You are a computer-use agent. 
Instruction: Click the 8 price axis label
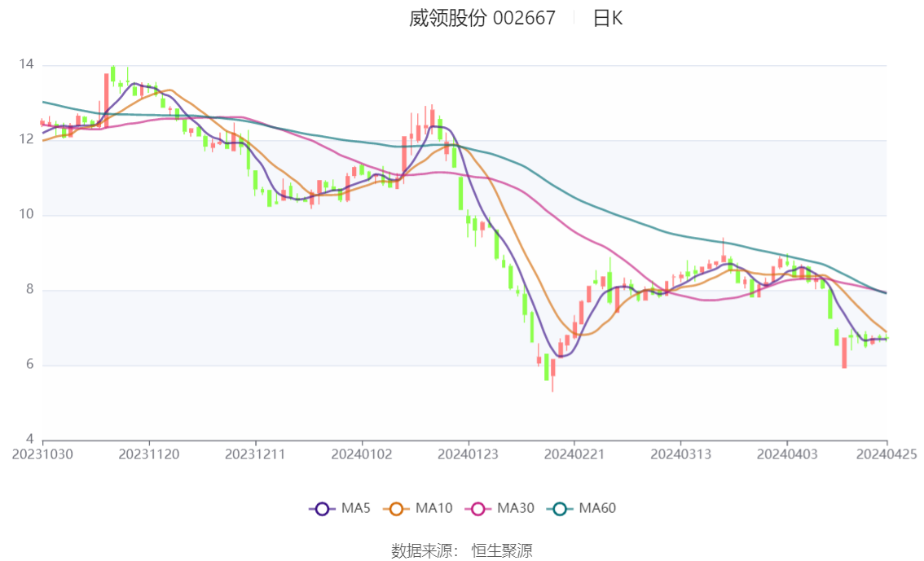[29, 290]
